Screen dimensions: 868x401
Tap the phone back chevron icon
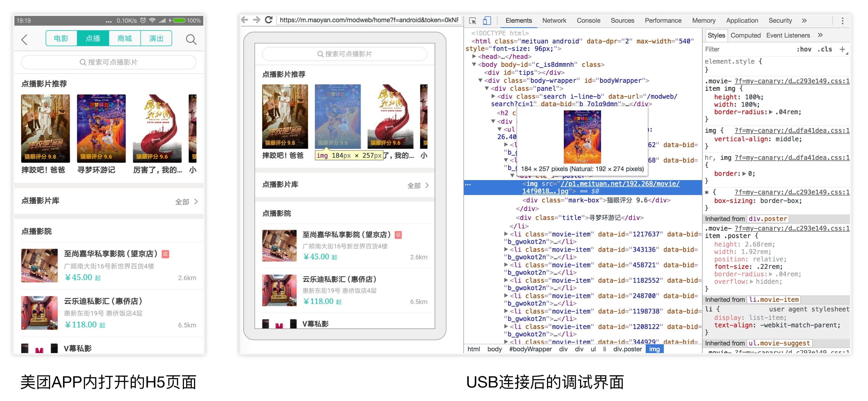24,40
